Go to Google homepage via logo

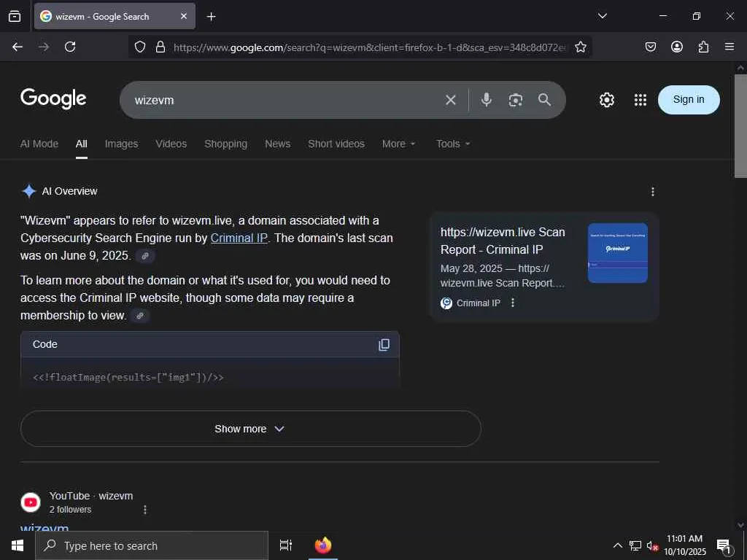tap(53, 98)
